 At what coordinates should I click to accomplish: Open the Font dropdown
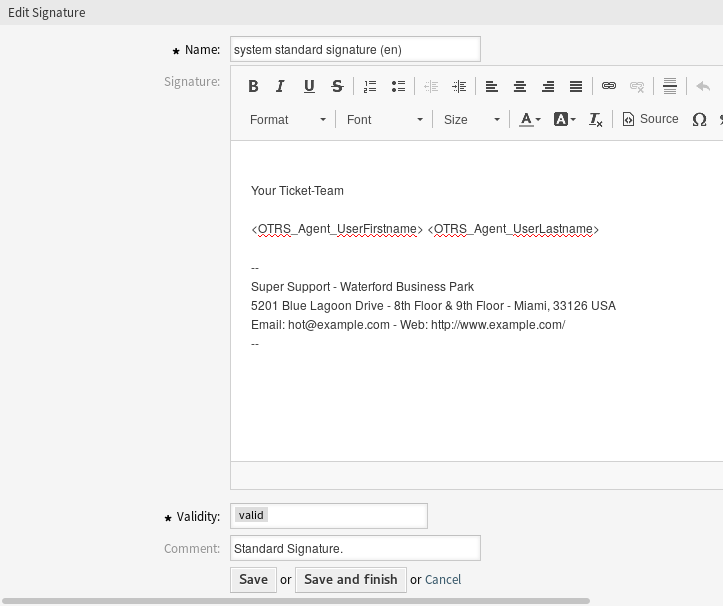point(385,119)
